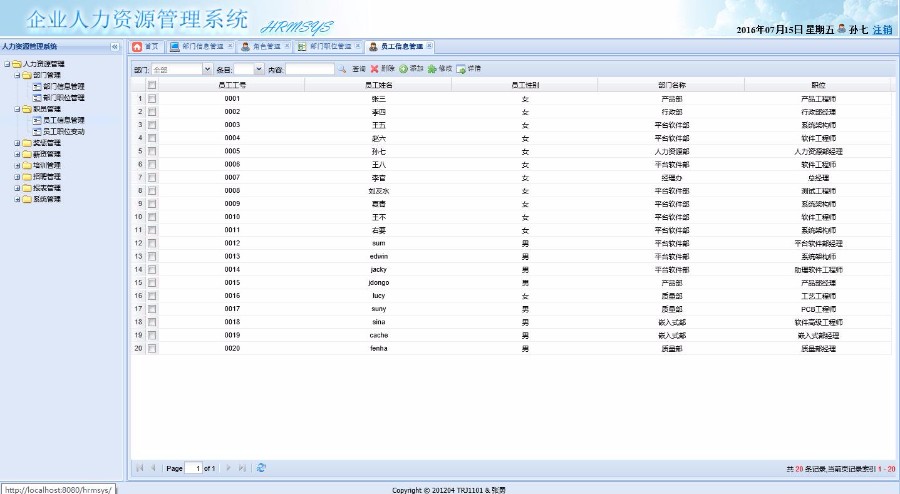Close the 角色管理 tab with its X
Image resolution: width=900 pixels, height=494 pixels.
(287, 46)
